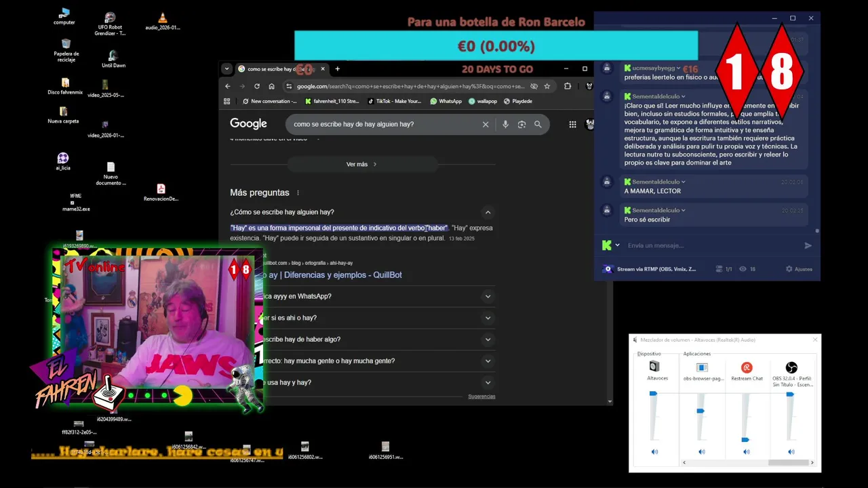
Task: Open the 'Más preguntas' options menu
Action: 298,193
